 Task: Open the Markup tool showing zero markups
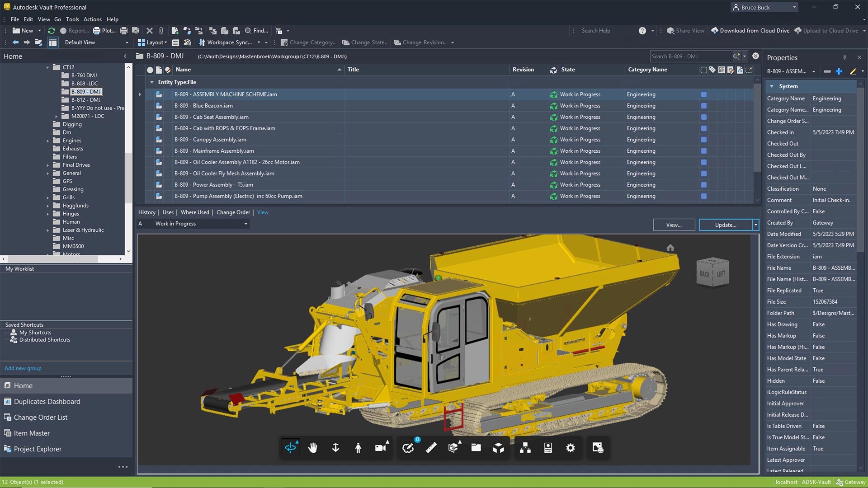click(x=408, y=448)
